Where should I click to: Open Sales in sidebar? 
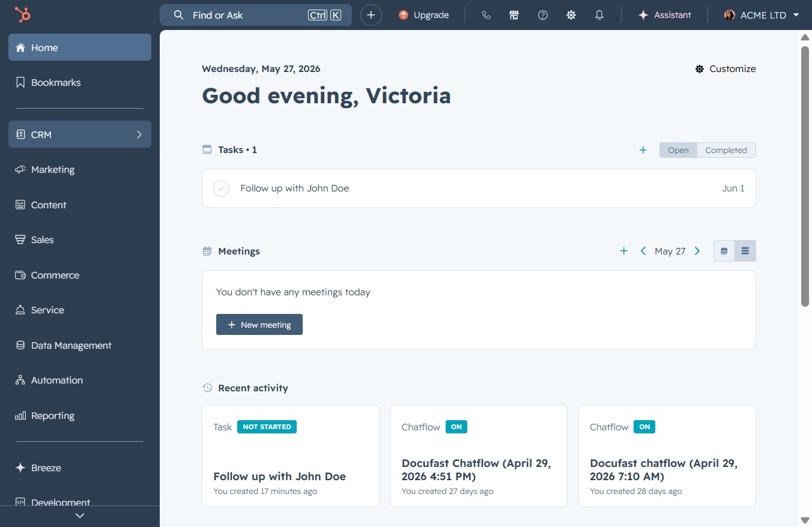pos(80,239)
